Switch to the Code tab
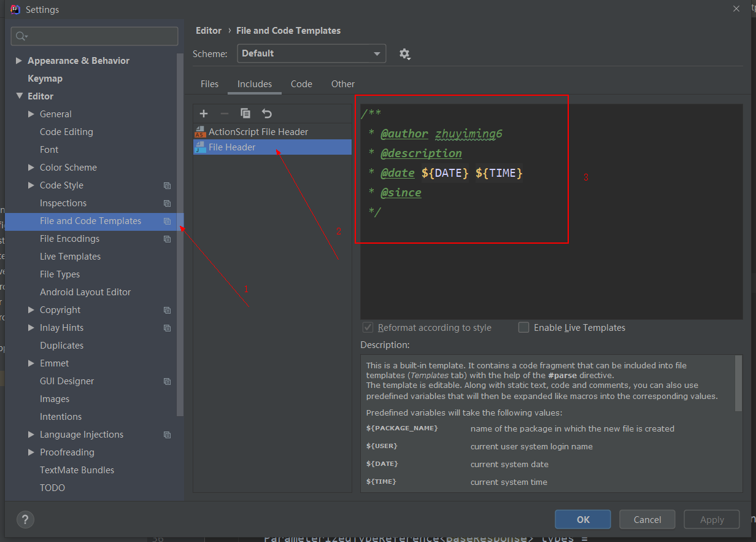The width and height of the screenshot is (756, 542). pos(301,84)
